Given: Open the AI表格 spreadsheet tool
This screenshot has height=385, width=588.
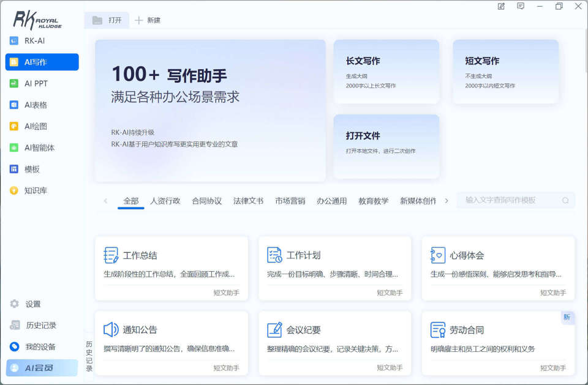Looking at the screenshot, I should [36, 105].
